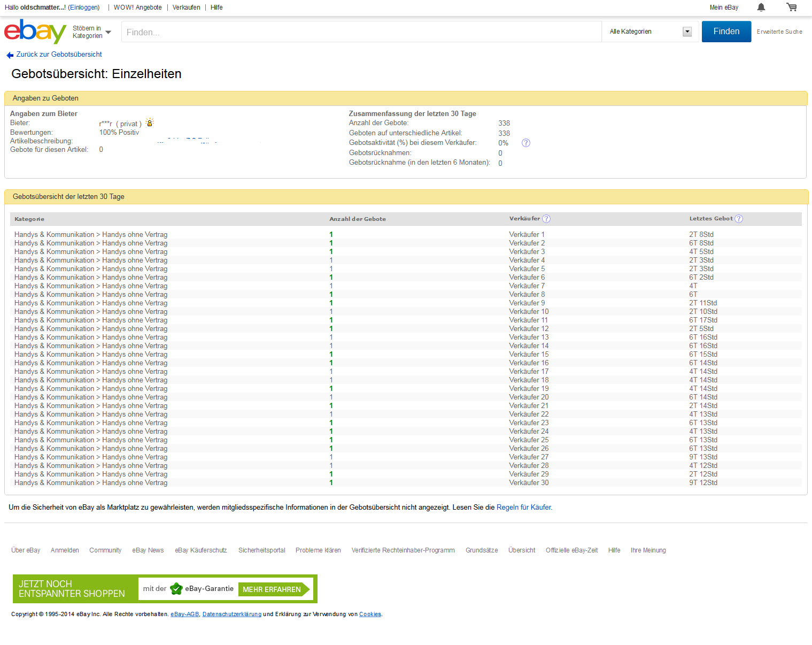This screenshot has height=645, width=812.
Task: Open Verifizierte Rechteinhaber-Programm footer link
Action: (403, 550)
